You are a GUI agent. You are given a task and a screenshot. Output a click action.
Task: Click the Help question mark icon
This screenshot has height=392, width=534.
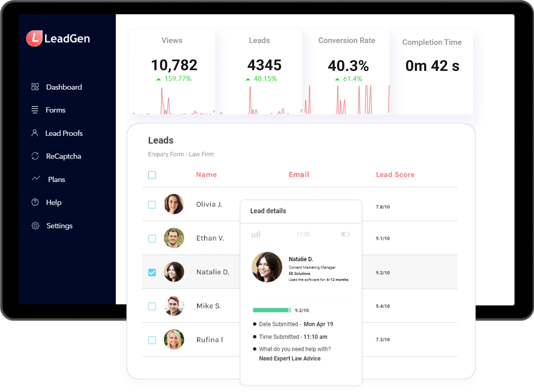(x=35, y=202)
